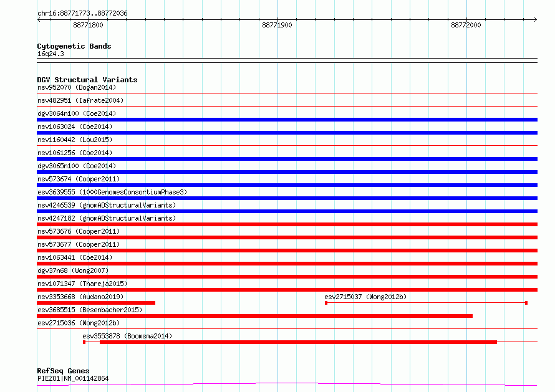Screen dimensions: 555x392
Task: Click the 16q24.3 band label
Action: point(51,54)
